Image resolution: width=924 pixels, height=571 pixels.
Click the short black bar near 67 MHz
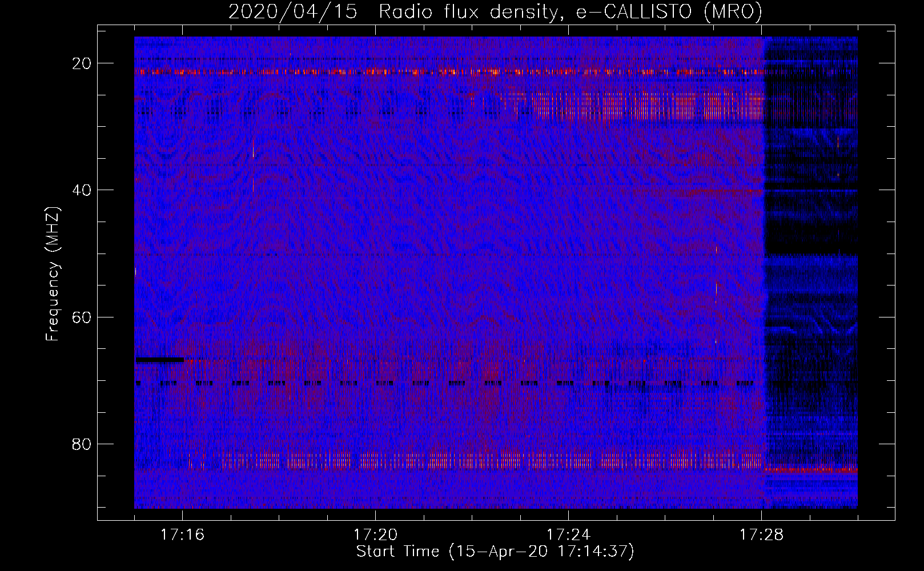click(160, 360)
